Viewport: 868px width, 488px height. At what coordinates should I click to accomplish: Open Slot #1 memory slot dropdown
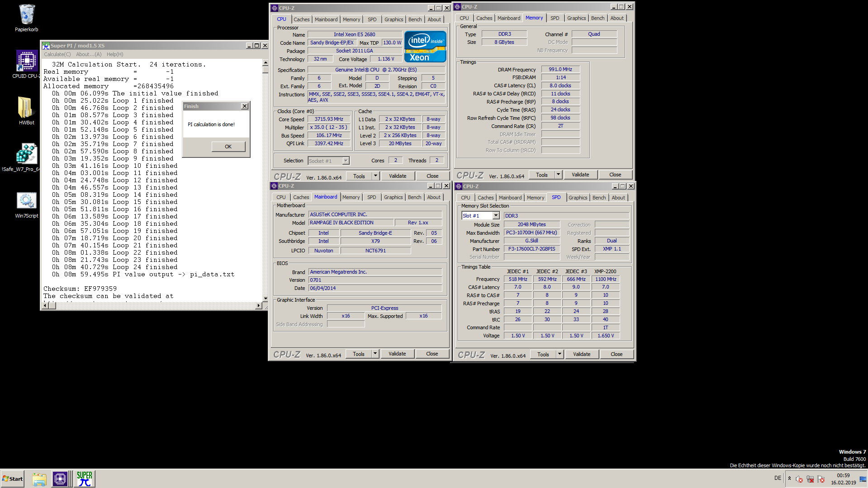[496, 216]
